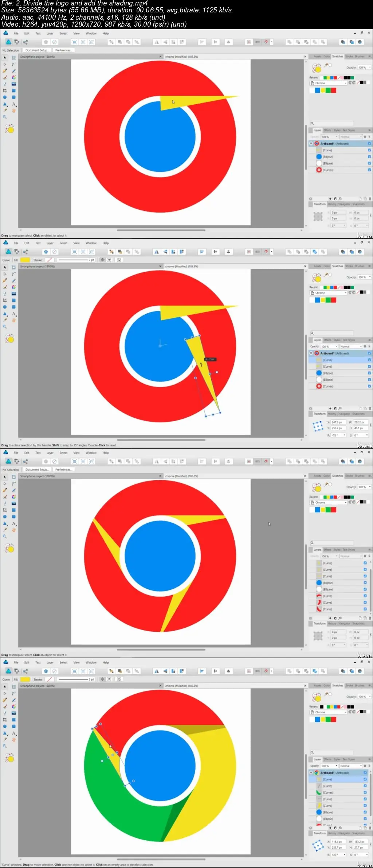Image resolution: width=373 pixels, height=868 pixels.
Task: Click the Layers panel gear icon in fourth frame
Action: [365, 766]
